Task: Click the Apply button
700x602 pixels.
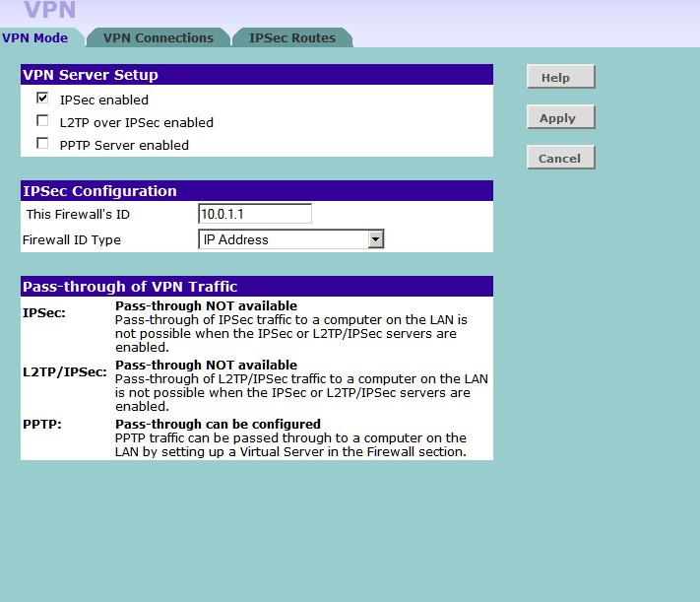Action: (561, 117)
